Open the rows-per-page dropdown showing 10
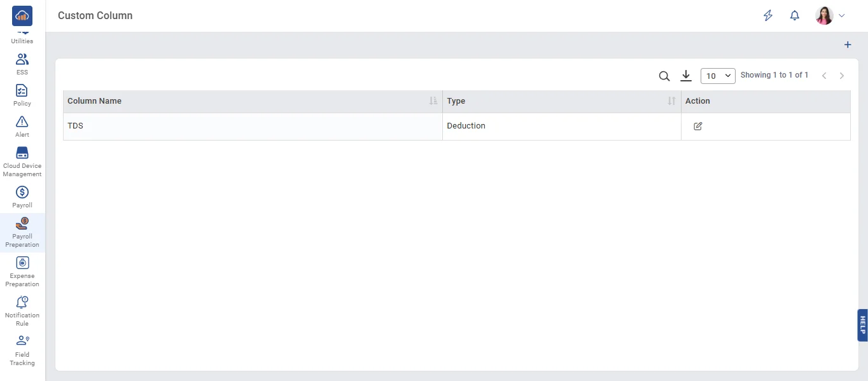This screenshot has width=868, height=381. click(718, 76)
